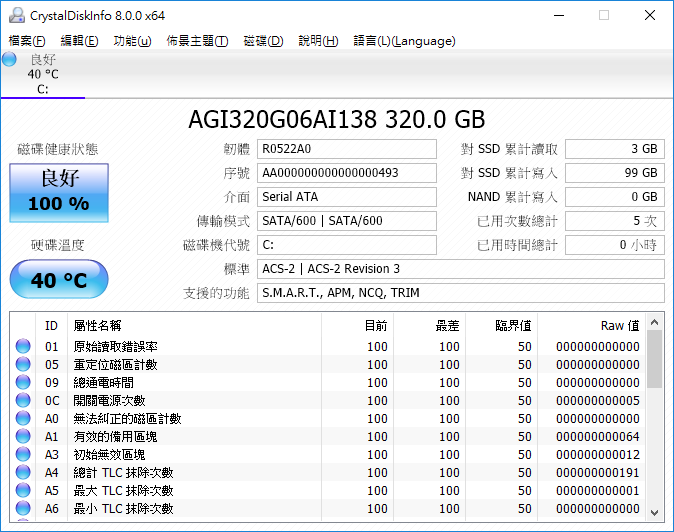Click the 良好 100 % health status button
This screenshot has height=532, width=674.
pos(58,193)
